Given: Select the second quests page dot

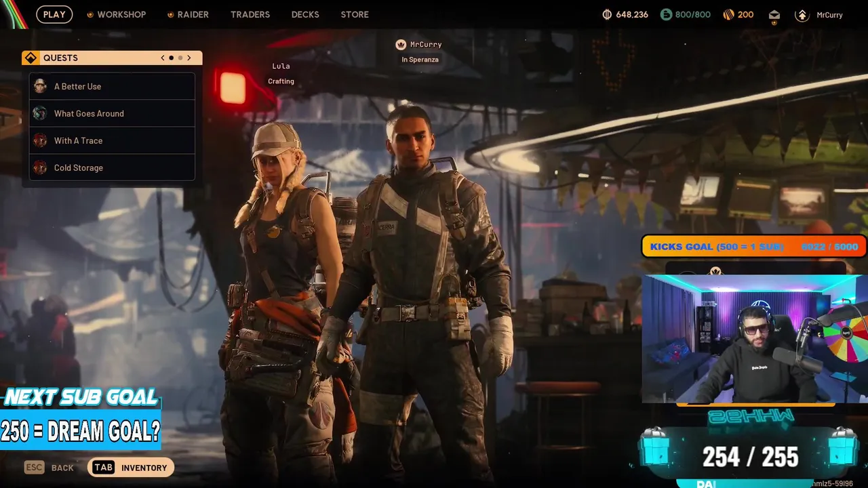Looking at the screenshot, I should point(180,58).
